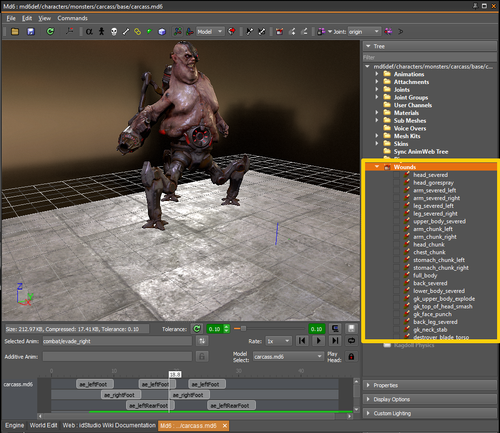500x433 pixels.
Task: Toggle full_body wound checkbox
Action: pos(396,276)
